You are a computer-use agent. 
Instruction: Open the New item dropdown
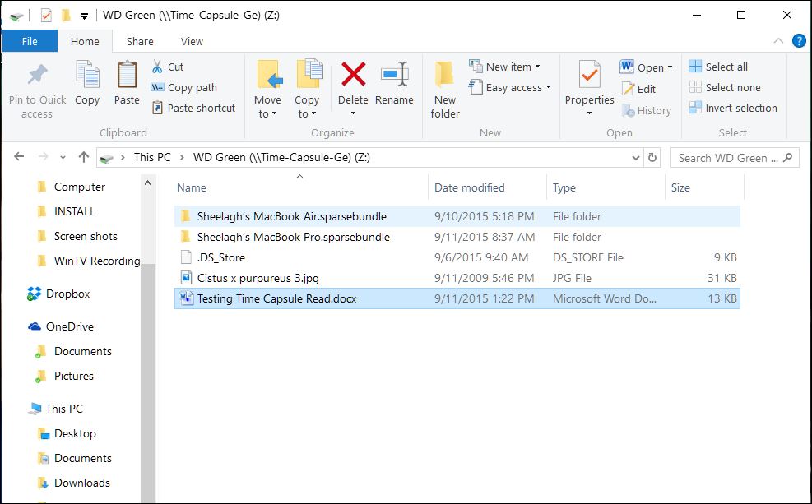tap(504, 67)
